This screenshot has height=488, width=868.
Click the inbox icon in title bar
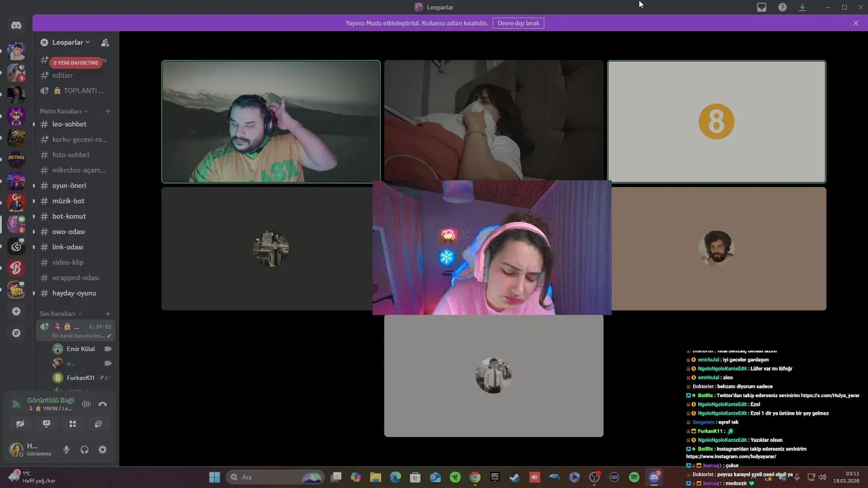762,7
